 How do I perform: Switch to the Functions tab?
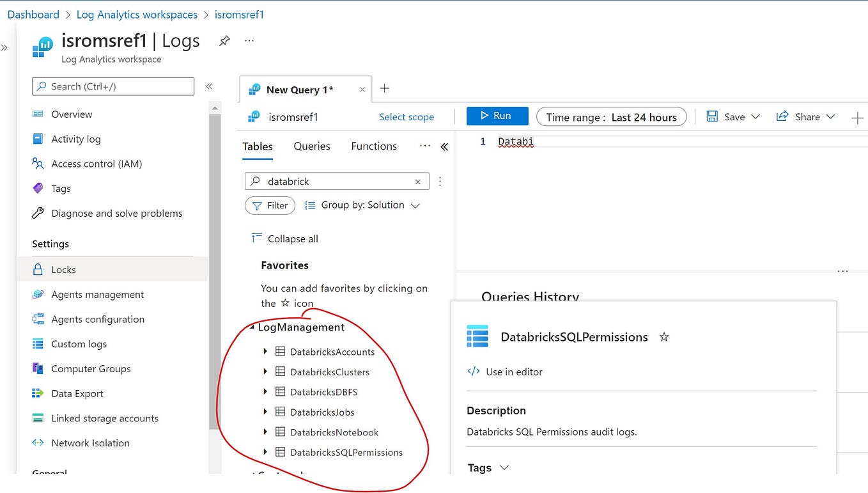(373, 146)
